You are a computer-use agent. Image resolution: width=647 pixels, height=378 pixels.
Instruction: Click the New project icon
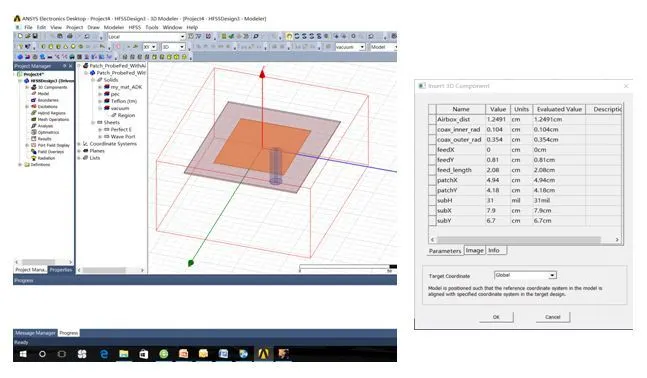click(x=20, y=36)
